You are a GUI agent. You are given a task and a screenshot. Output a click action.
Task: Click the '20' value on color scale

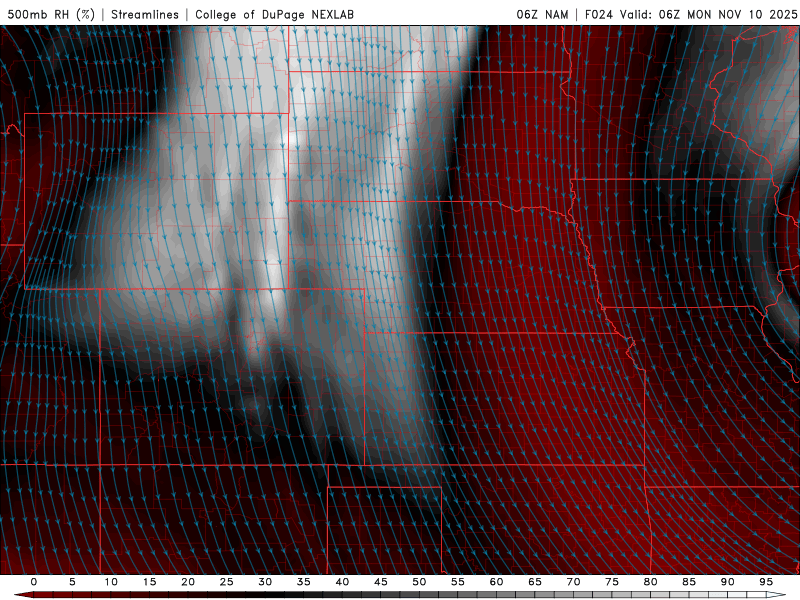(188, 582)
